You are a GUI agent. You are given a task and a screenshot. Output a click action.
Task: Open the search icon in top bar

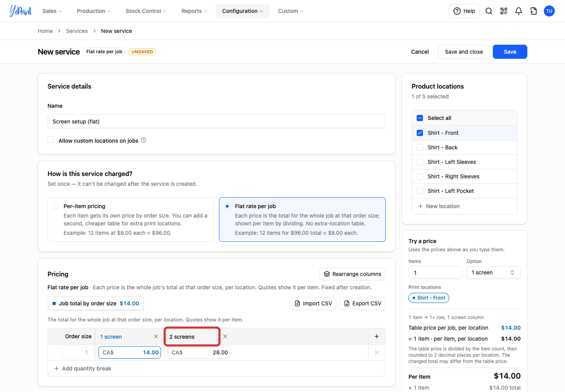(489, 11)
